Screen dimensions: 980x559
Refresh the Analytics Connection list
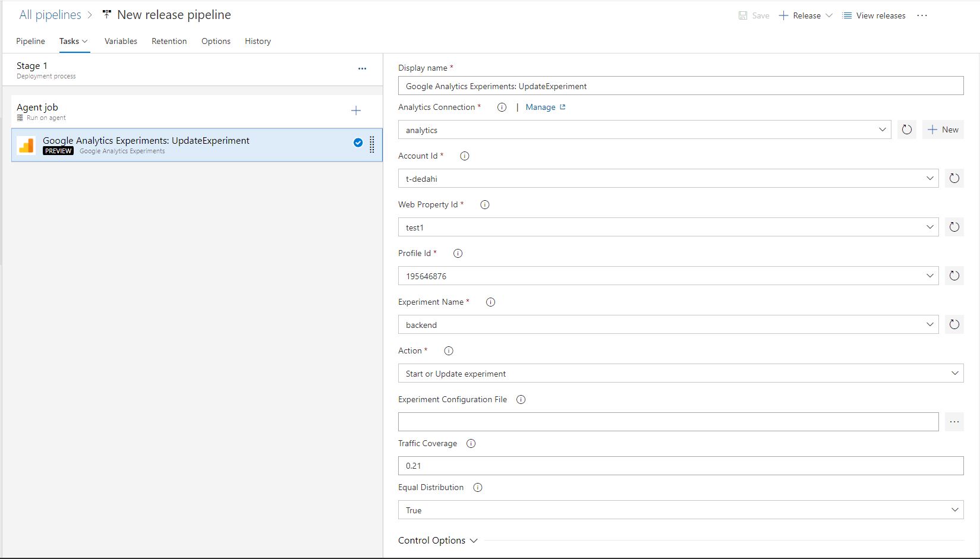click(907, 130)
